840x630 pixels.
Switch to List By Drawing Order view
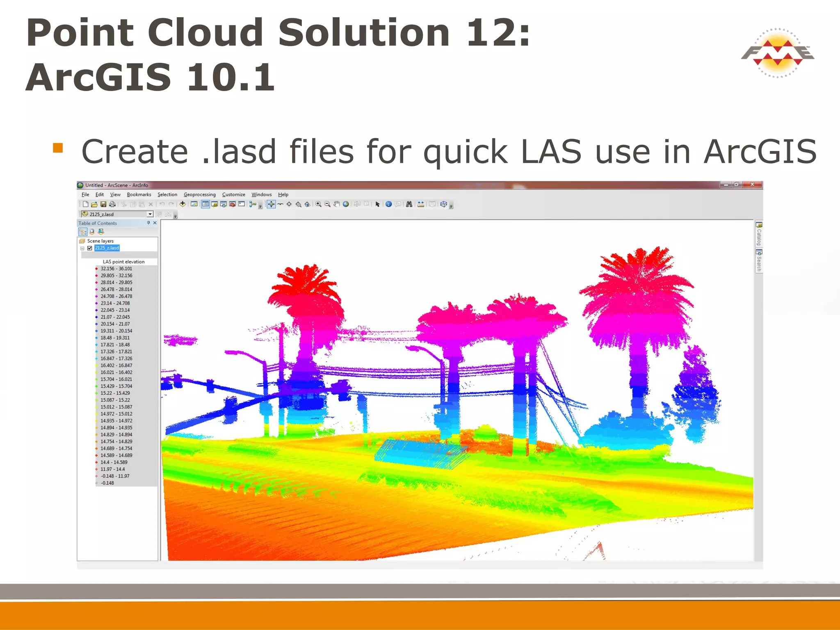[83, 231]
